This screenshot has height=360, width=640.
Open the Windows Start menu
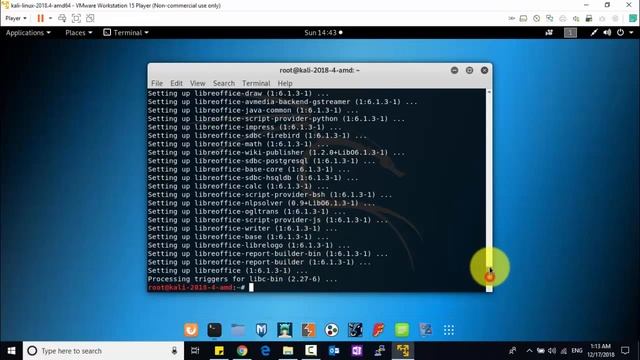coord(11,351)
